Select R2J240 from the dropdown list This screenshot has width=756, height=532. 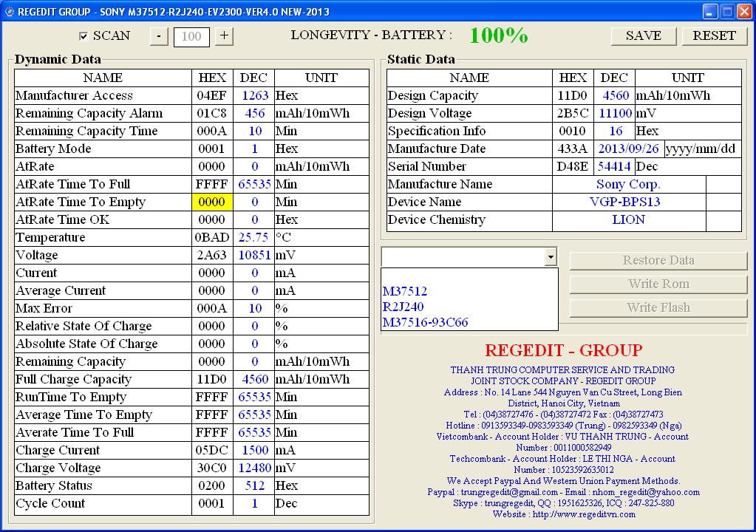[403, 307]
